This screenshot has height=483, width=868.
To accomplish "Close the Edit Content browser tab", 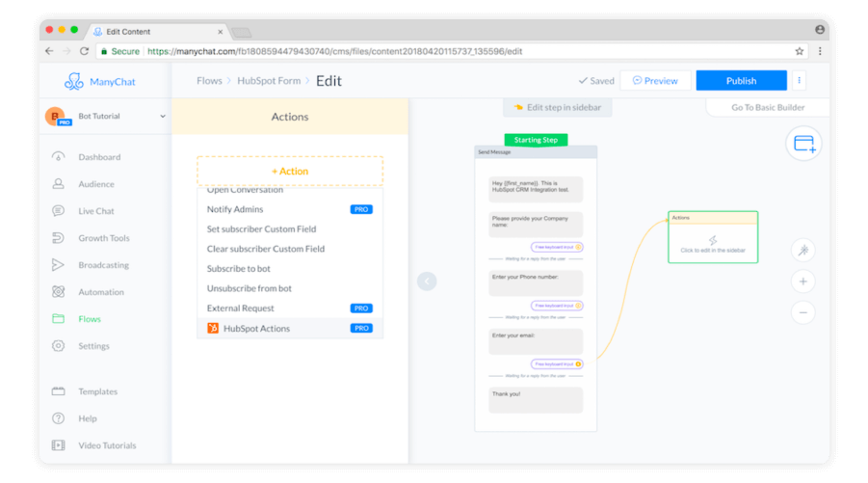I will tap(221, 32).
